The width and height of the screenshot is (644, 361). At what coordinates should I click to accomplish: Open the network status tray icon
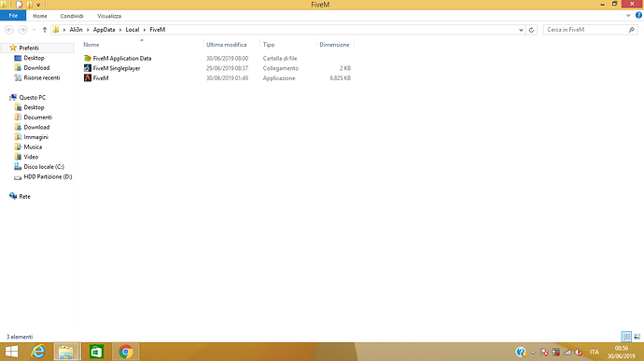point(567,352)
